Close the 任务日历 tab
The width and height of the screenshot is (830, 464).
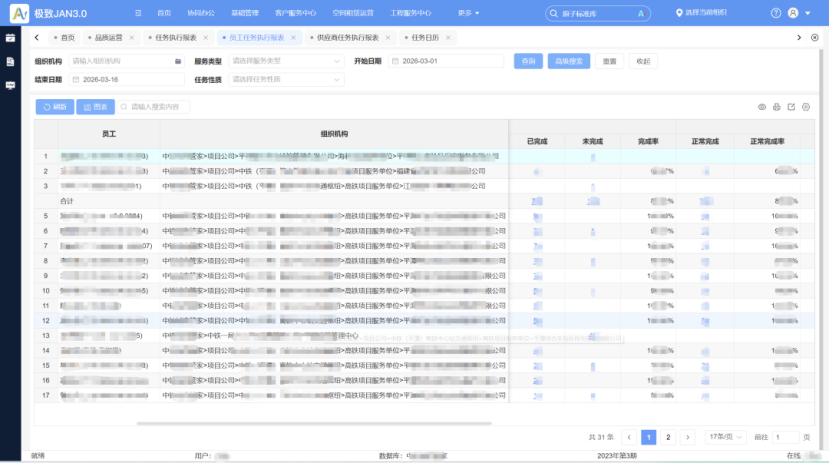pyautogui.click(x=448, y=38)
